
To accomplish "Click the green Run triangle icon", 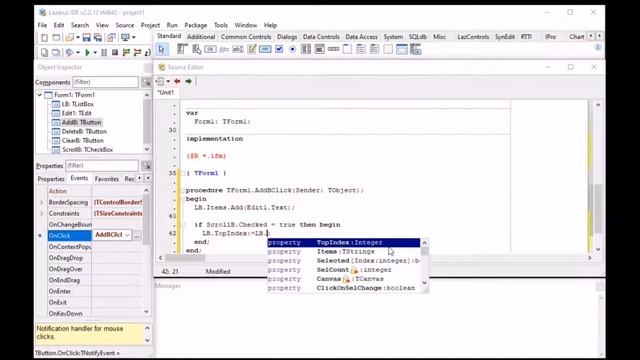I will coord(87,52).
